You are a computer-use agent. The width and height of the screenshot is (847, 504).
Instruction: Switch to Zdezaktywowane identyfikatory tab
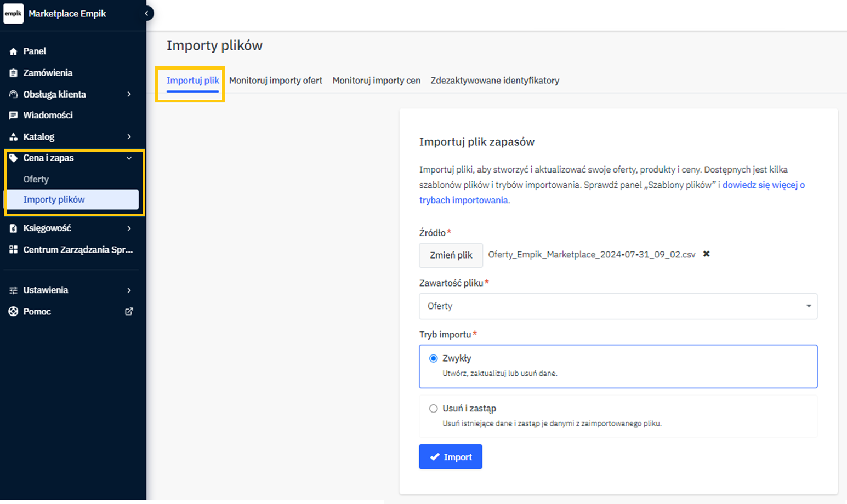(x=494, y=81)
